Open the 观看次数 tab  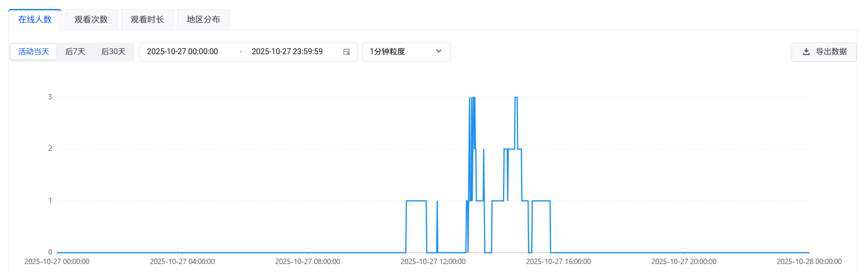click(91, 20)
